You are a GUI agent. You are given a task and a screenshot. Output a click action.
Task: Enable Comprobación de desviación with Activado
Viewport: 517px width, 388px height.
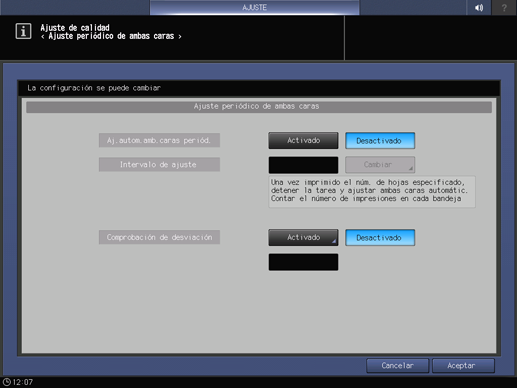303,237
